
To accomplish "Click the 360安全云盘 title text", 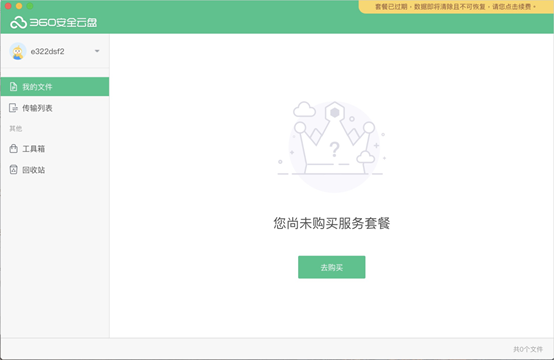I will [x=63, y=23].
